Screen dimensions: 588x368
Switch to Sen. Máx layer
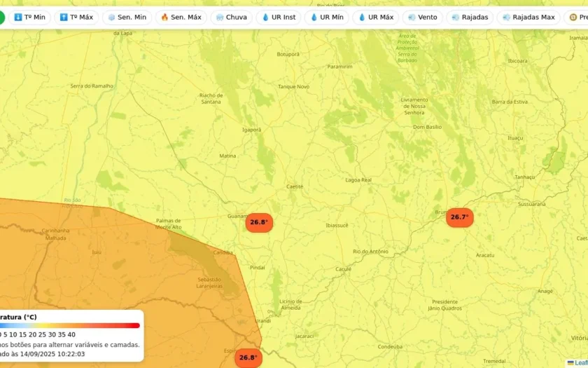181,18
